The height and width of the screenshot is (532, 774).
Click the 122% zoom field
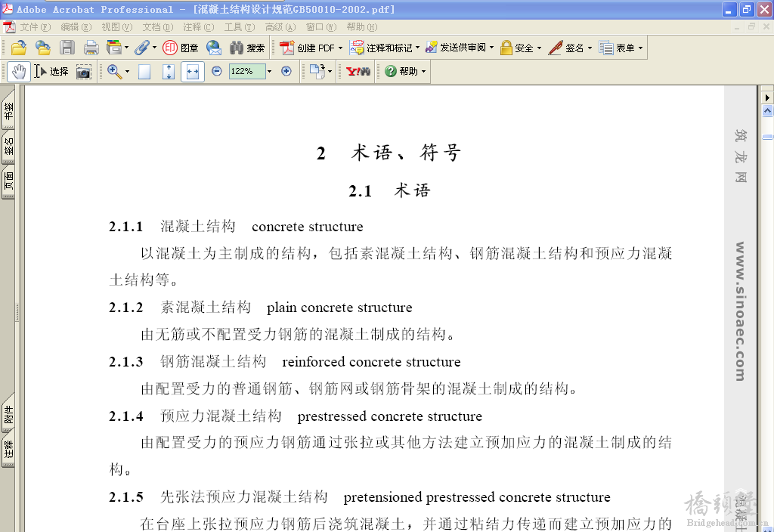247,72
